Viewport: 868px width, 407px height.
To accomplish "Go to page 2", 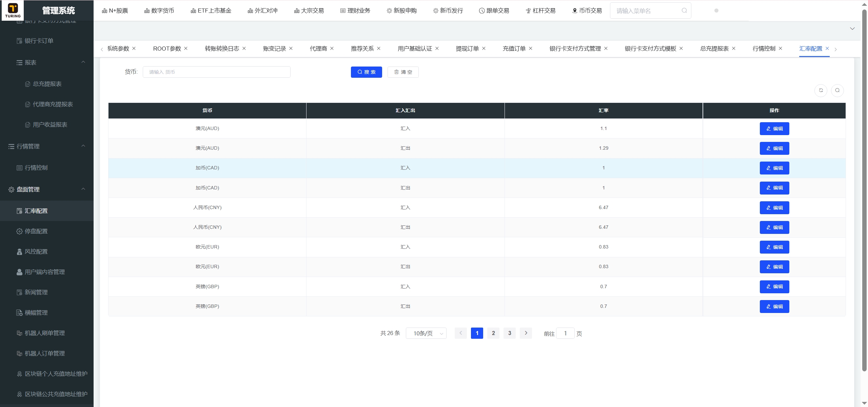I will point(493,333).
